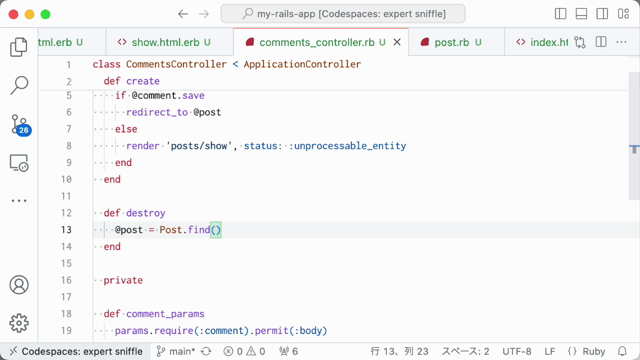640x360 pixels.
Task: Toggle the primary side bar layout button
Action: click(x=560, y=14)
